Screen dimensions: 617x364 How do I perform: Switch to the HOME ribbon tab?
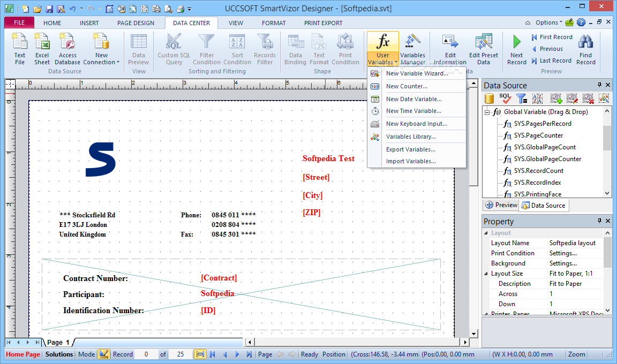click(x=52, y=23)
